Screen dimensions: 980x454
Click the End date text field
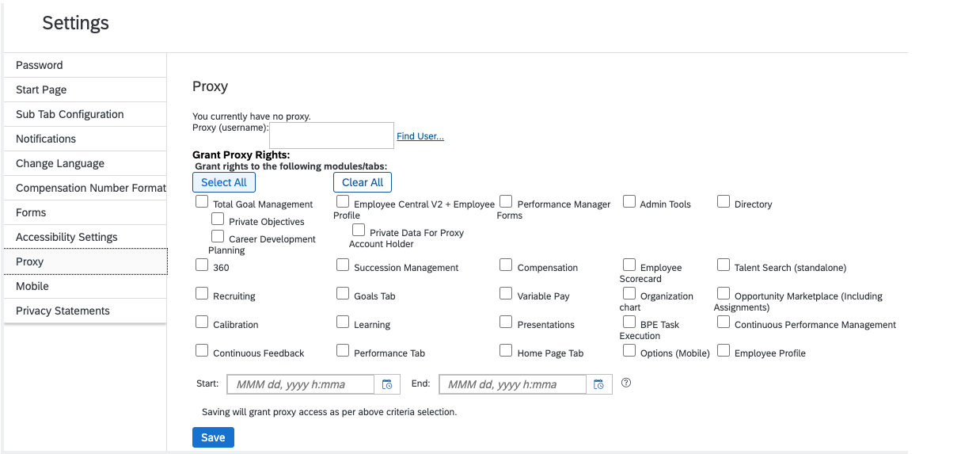pos(513,384)
